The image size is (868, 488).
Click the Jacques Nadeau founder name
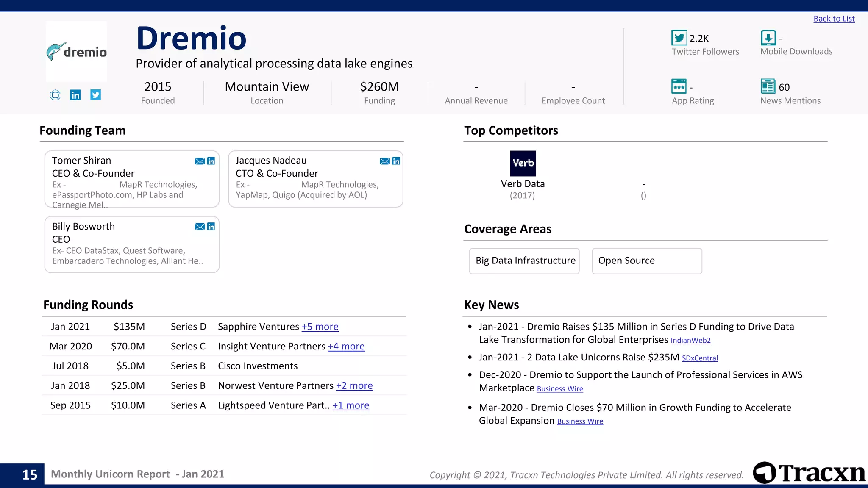[x=271, y=161]
